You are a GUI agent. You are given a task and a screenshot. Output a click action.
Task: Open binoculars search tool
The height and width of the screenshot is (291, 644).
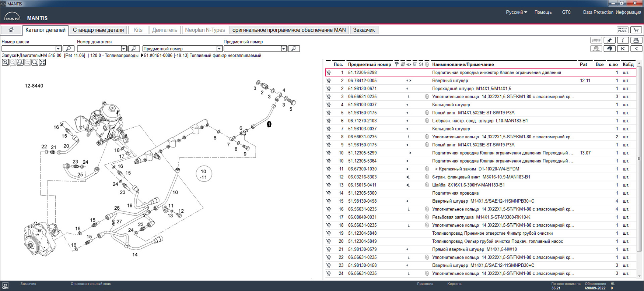pyautogui.click(x=609, y=49)
